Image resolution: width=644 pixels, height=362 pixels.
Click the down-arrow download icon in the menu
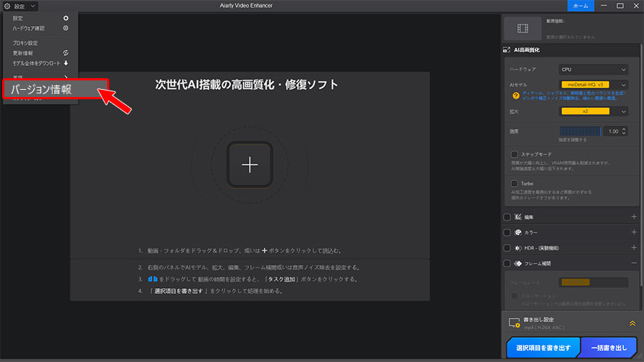click(66, 63)
